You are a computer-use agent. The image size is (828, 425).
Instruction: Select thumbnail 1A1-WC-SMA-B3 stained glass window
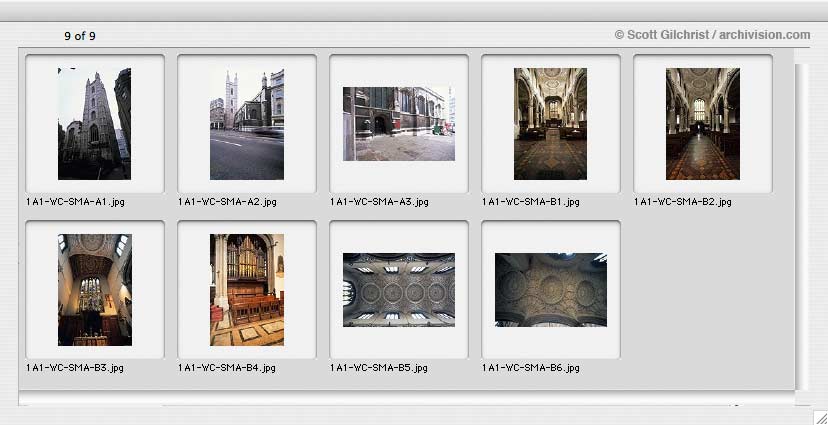coord(95,290)
